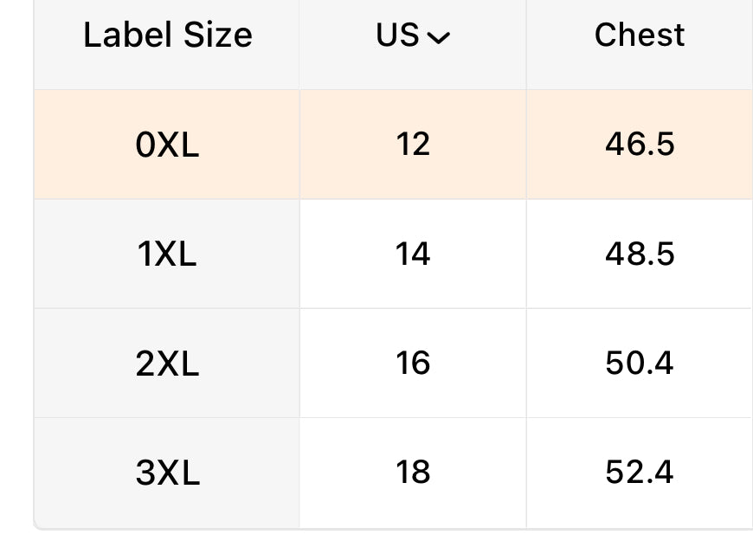
Task: Click the US size 16 cell
Action: pos(413,364)
